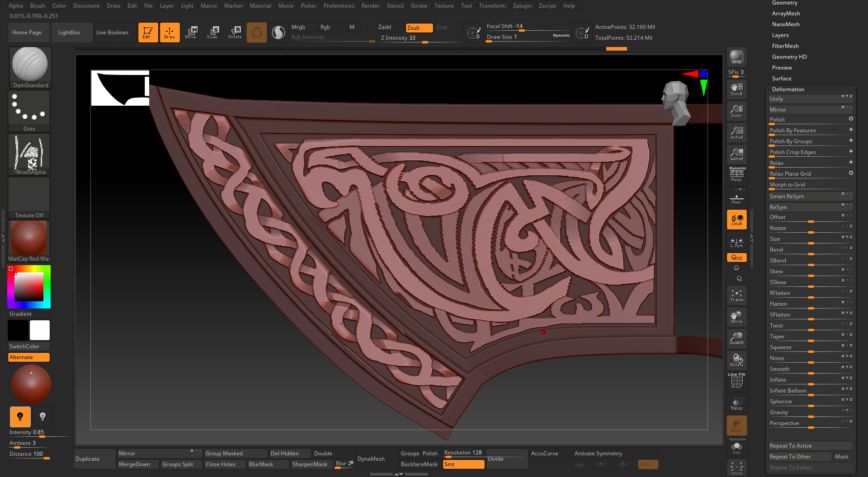Click the Rotate transform icon
Image resolution: width=868 pixels, height=477 pixels.
point(235,32)
